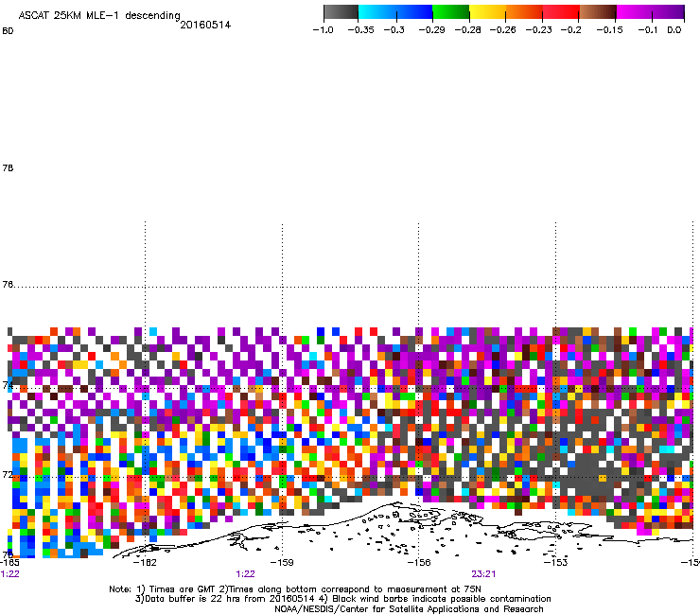Screen dimensions: 700x615
Task: Click the NOAA/NESDIS credit line
Action: pos(409,609)
